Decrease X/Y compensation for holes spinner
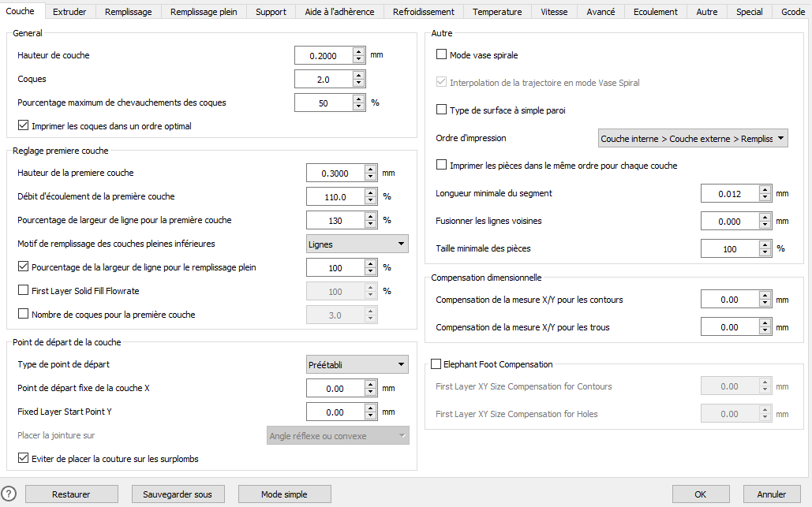This screenshot has height=507, width=812. coord(765,331)
